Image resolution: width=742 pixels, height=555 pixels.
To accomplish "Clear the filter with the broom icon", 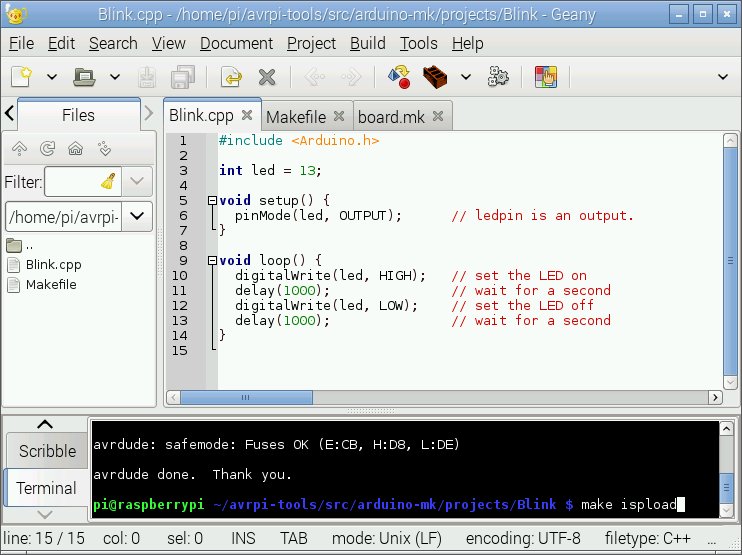I will (108, 182).
